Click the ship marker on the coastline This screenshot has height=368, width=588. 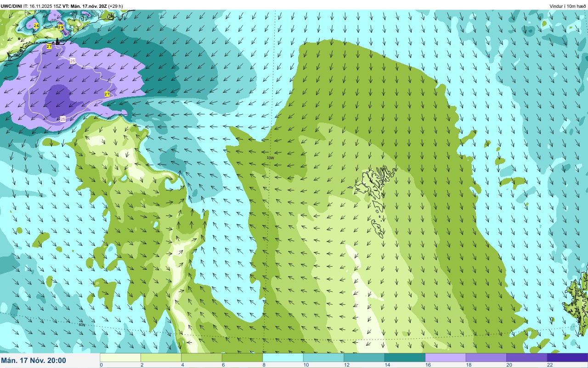click(57, 41)
